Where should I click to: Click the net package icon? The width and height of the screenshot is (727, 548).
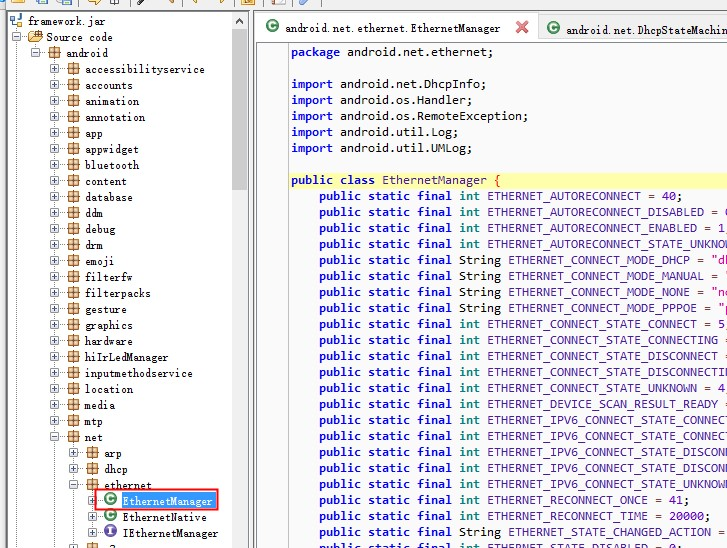pyautogui.click(x=73, y=437)
